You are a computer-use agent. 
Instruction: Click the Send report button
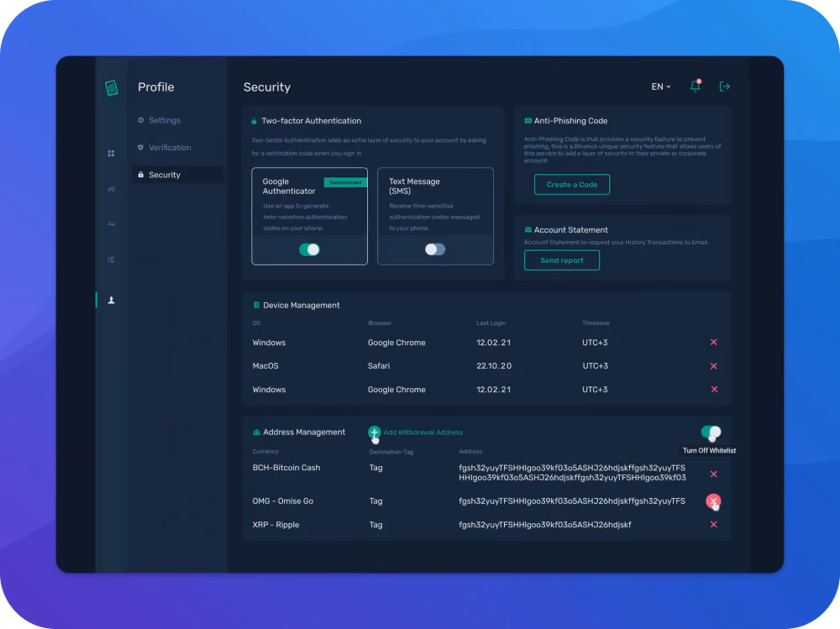click(561, 260)
